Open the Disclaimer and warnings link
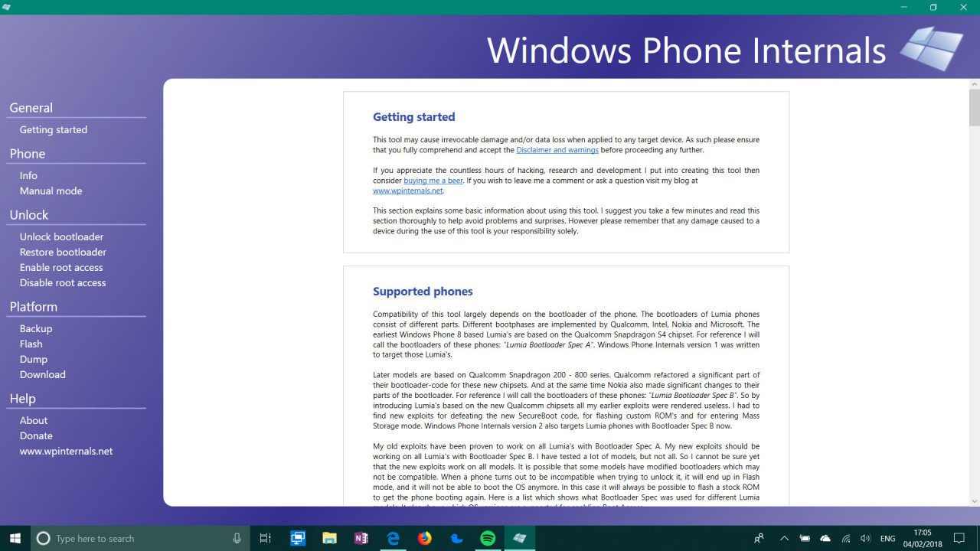The height and width of the screenshot is (551, 980). pos(557,150)
